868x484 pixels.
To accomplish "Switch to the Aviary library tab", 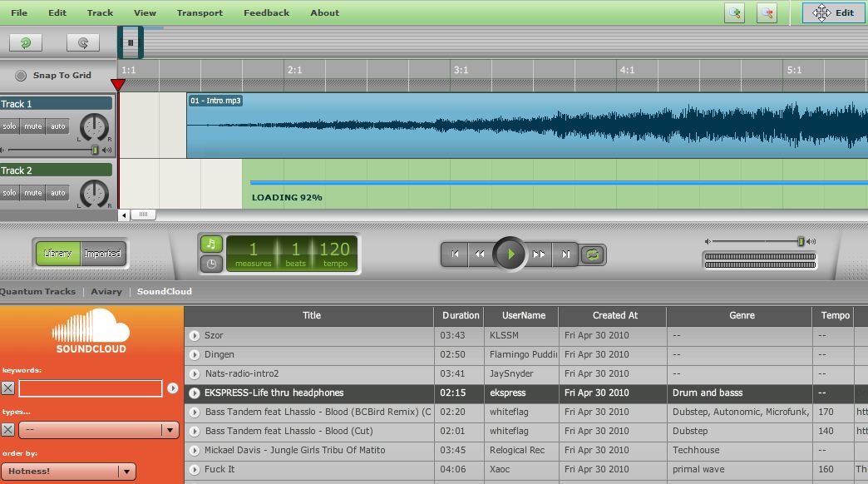I will pyautogui.click(x=106, y=291).
